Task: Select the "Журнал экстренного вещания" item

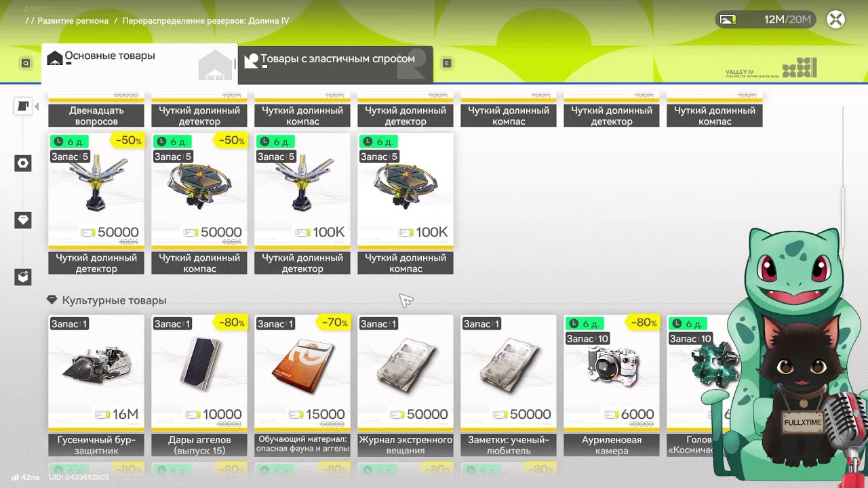Action: click(x=406, y=385)
